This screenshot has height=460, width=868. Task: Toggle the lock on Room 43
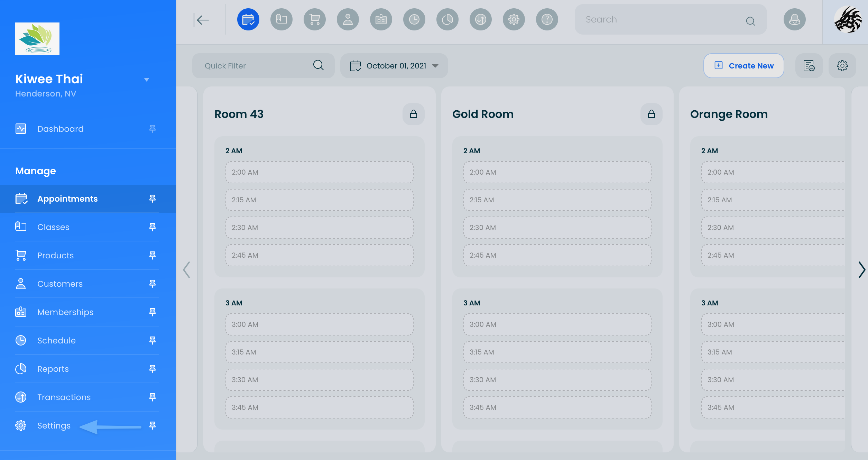(x=413, y=114)
